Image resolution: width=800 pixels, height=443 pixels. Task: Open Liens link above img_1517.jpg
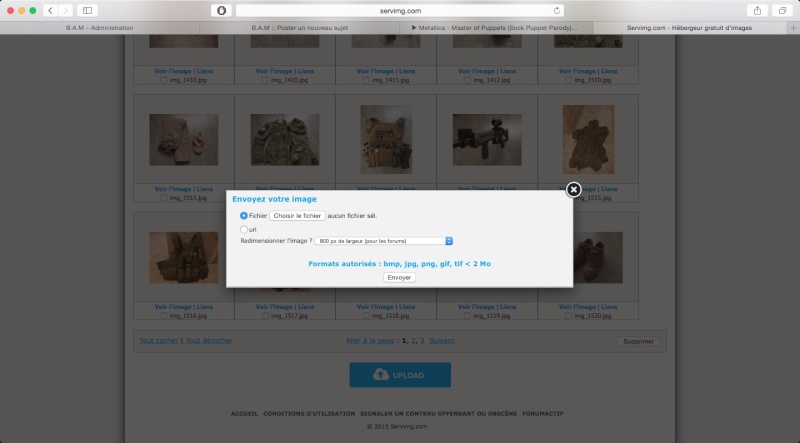click(x=306, y=307)
